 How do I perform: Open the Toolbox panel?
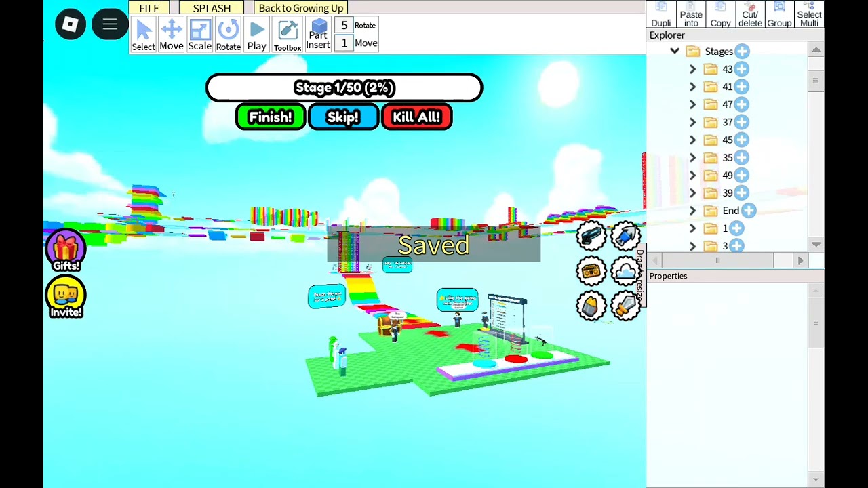(x=288, y=35)
